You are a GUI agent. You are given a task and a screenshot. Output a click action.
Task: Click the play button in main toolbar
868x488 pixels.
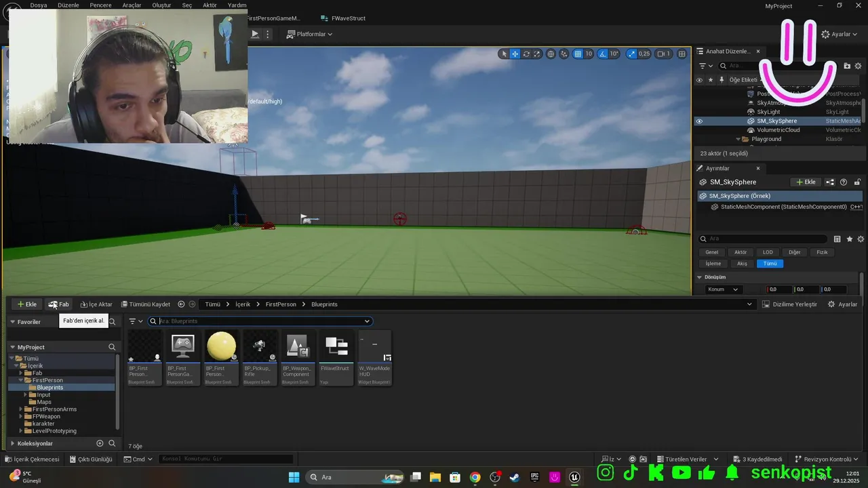click(x=255, y=34)
